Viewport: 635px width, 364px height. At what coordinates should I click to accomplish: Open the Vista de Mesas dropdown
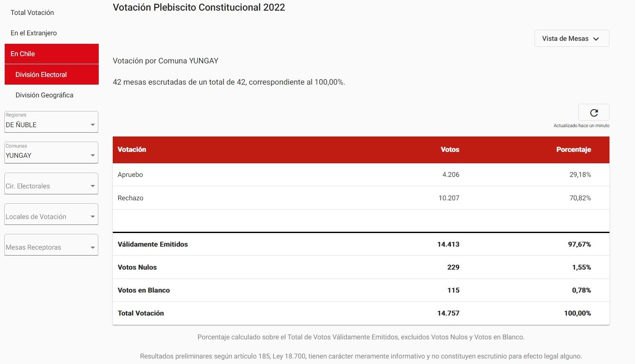[x=572, y=38]
